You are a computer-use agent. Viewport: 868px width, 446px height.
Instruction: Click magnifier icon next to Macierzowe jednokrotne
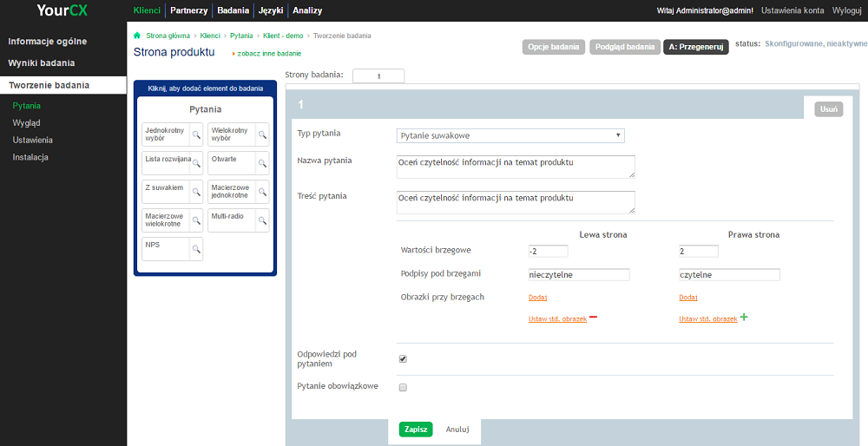(262, 192)
